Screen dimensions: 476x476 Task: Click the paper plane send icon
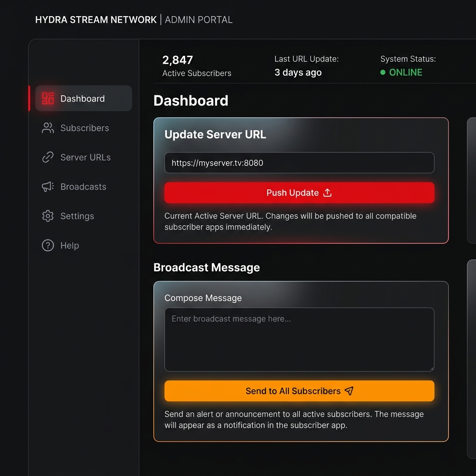coord(349,391)
